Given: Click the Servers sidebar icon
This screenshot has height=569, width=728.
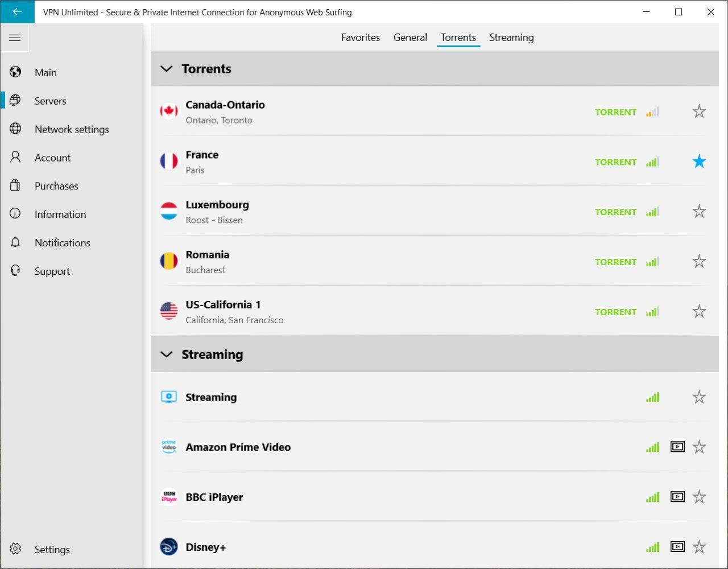Looking at the screenshot, I should click(x=15, y=100).
